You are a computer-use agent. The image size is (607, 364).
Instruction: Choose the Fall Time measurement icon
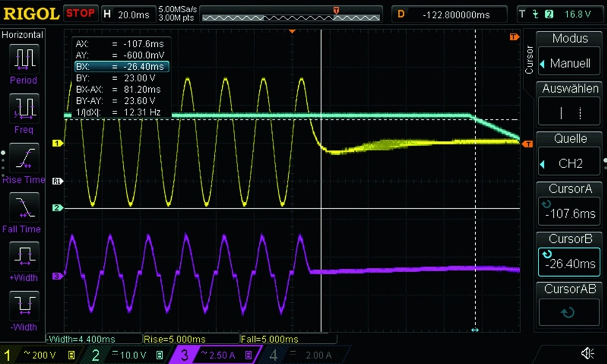(x=23, y=208)
